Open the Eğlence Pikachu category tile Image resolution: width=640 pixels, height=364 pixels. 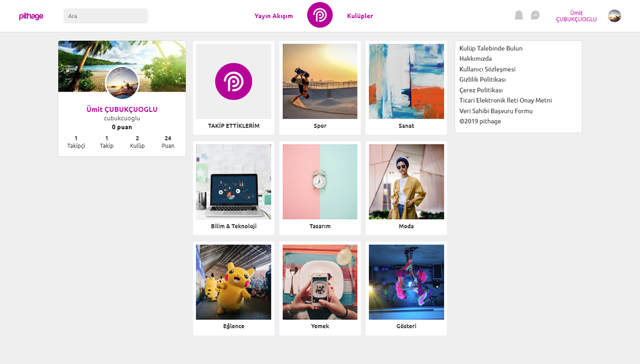click(234, 288)
